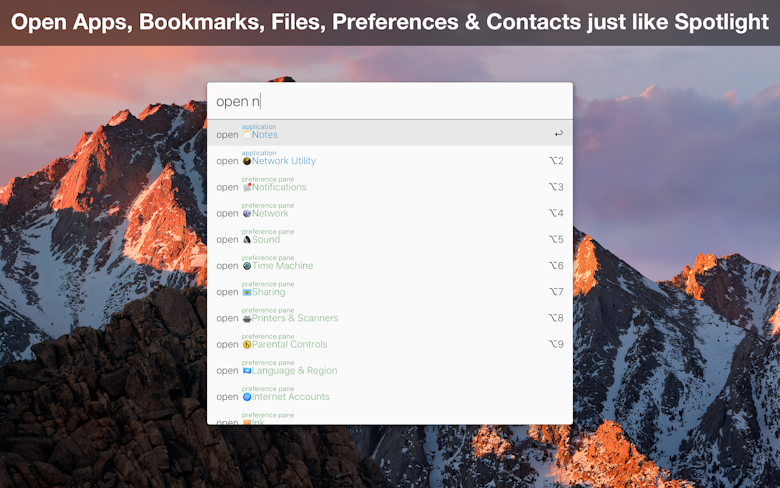780x488 pixels.
Task: Click the ⌥6 shortcut hint
Action: click(x=556, y=266)
